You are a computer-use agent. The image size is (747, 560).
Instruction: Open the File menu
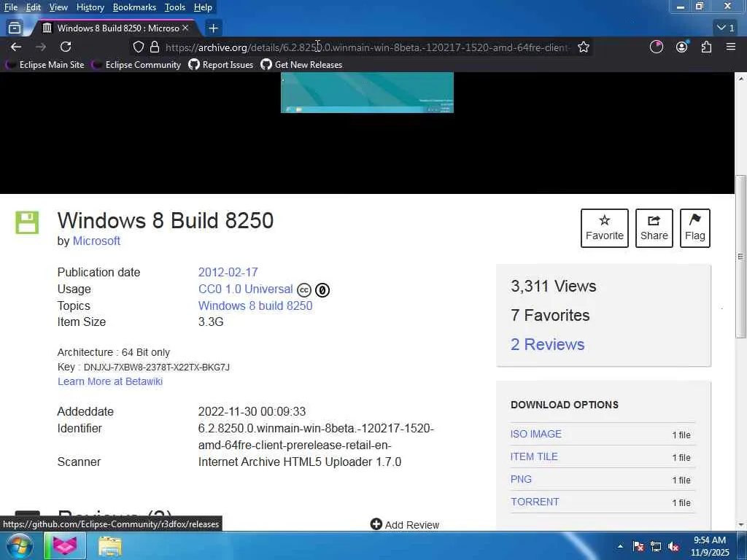(10, 7)
